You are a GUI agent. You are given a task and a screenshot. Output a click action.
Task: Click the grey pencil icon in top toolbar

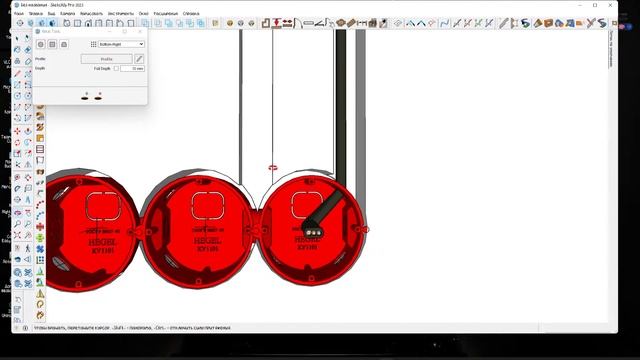504,23
